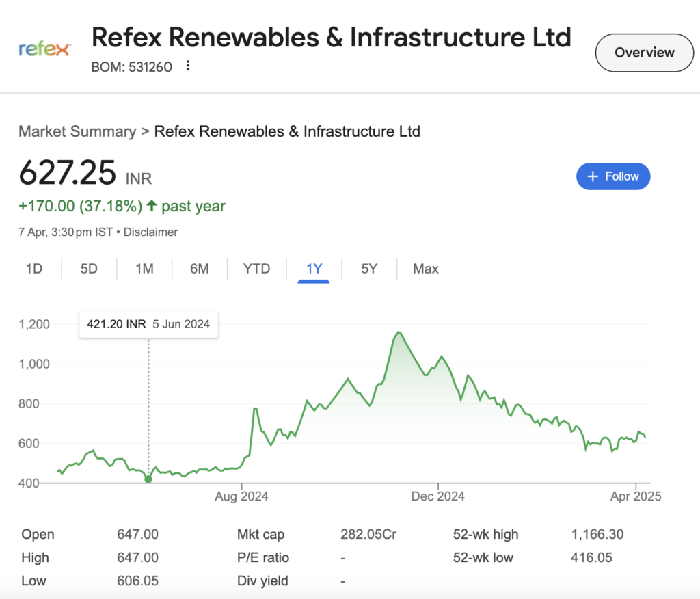
Task: Click the Dec 2024 axis label
Action: pos(438,496)
